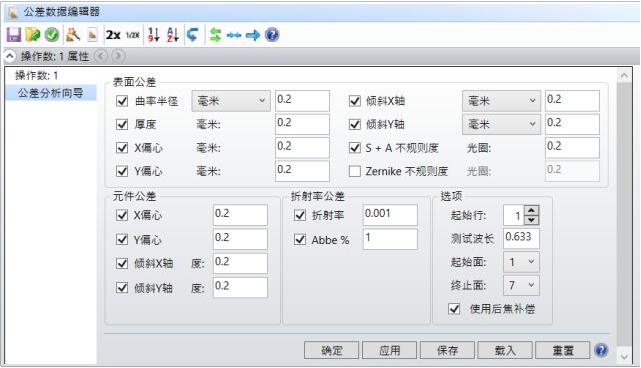Toggle element 倾斜X轴 checkbox
This screenshot has height=368, width=641.
[x=122, y=263]
